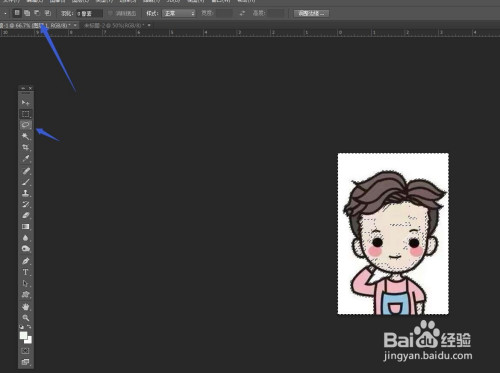
Task: Edit the feather value field
Action: point(89,13)
